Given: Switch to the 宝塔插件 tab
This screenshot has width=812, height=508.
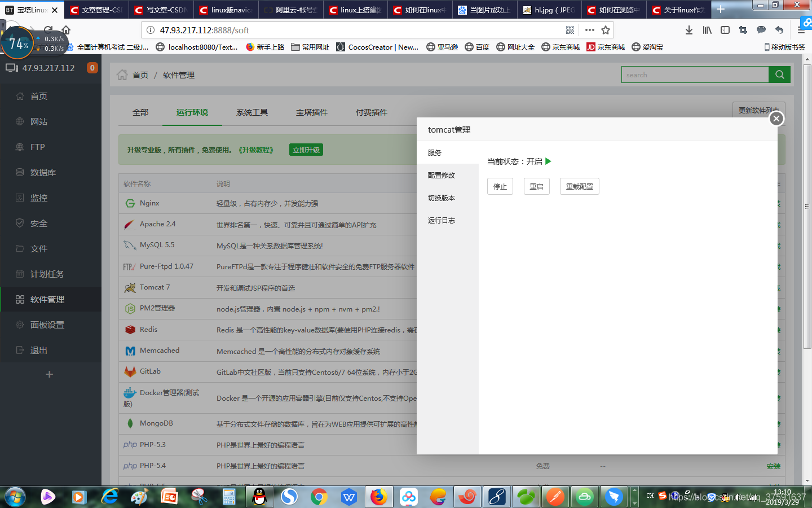Looking at the screenshot, I should pyautogui.click(x=312, y=112).
